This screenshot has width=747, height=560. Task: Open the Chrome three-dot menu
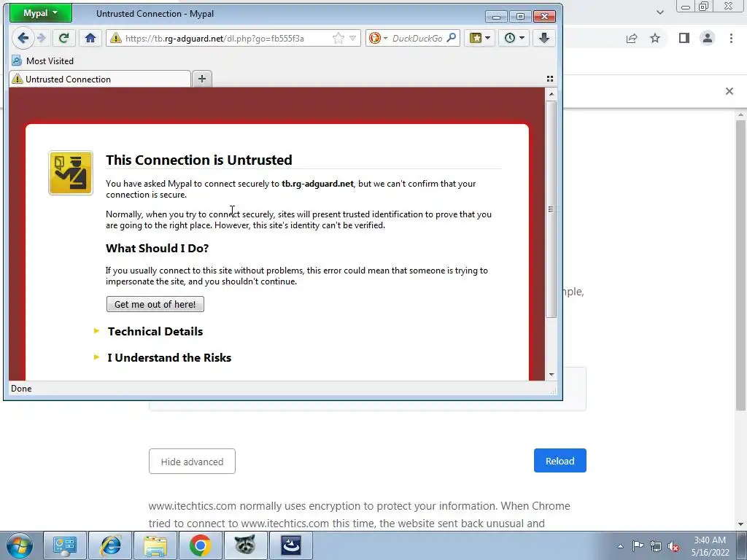[731, 38]
